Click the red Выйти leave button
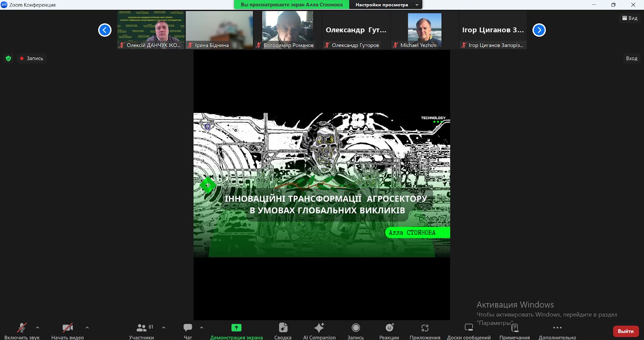The image size is (644, 340). tap(625, 331)
